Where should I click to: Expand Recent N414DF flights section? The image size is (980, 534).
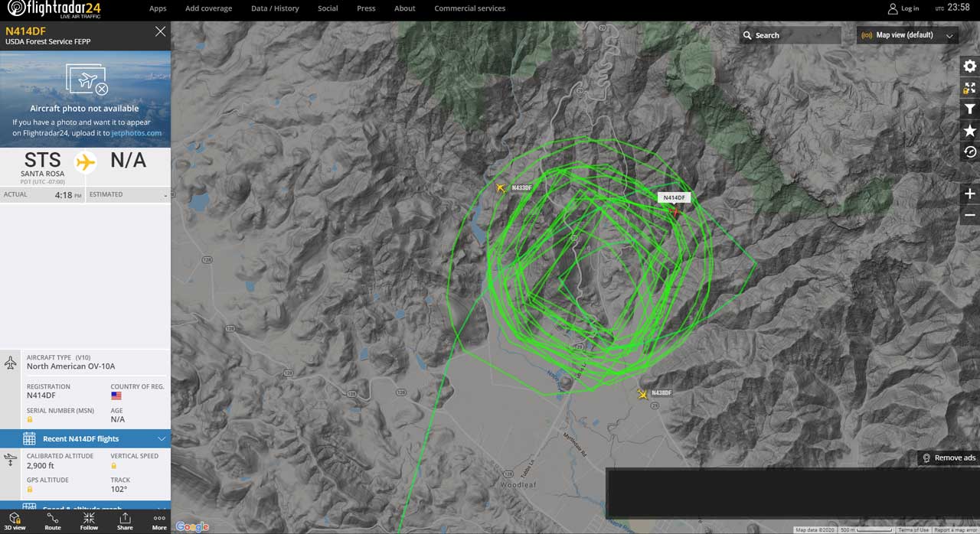(x=85, y=438)
